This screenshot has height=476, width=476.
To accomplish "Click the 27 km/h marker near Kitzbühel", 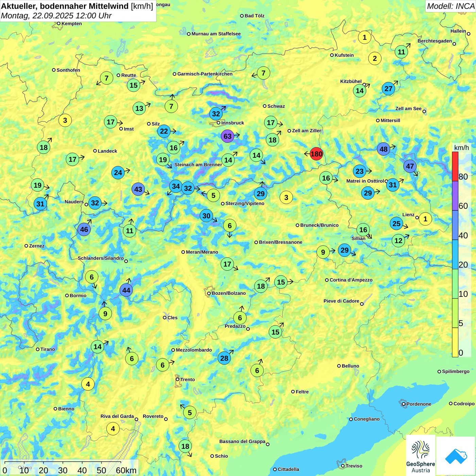I will pos(388,89).
